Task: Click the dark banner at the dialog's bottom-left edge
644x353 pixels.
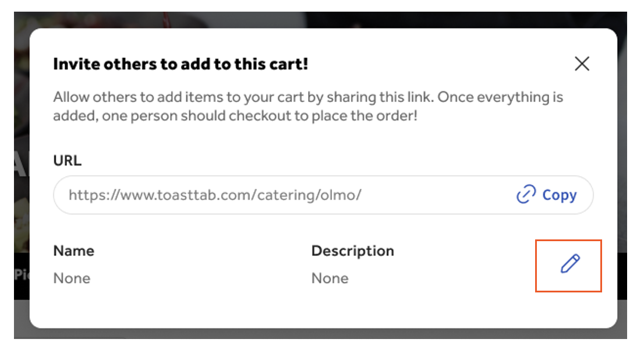Action: [x=21, y=275]
